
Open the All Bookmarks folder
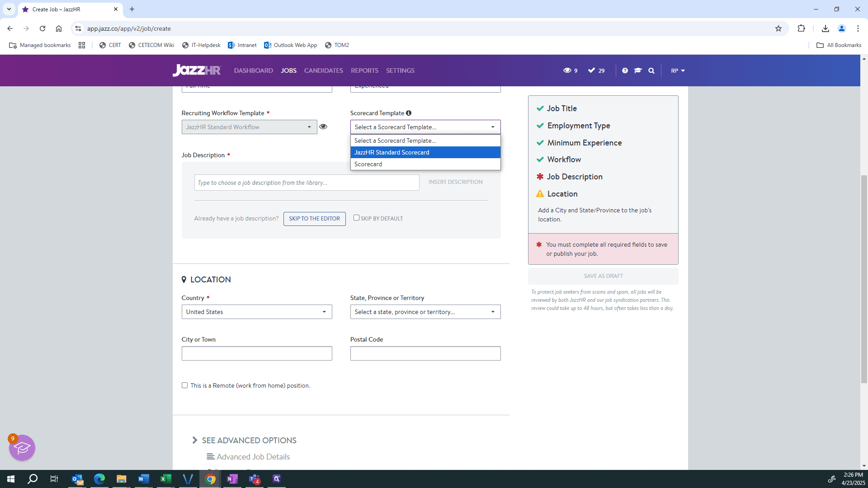(839, 45)
